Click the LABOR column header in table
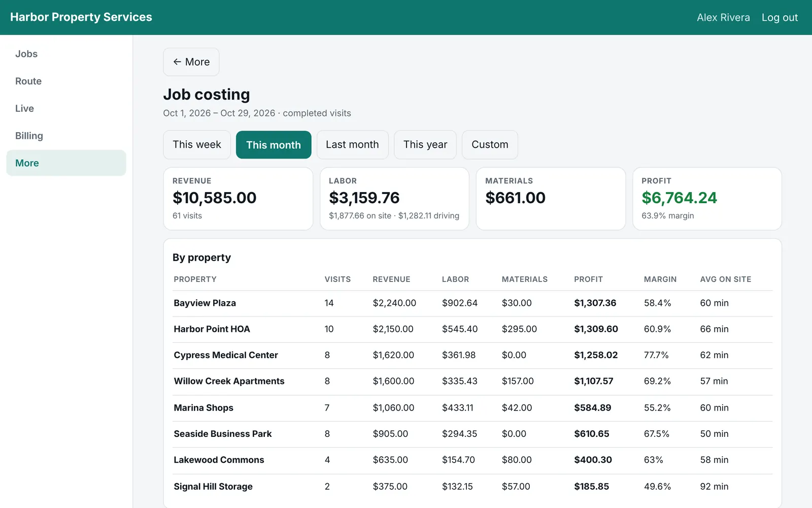 point(455,279)
